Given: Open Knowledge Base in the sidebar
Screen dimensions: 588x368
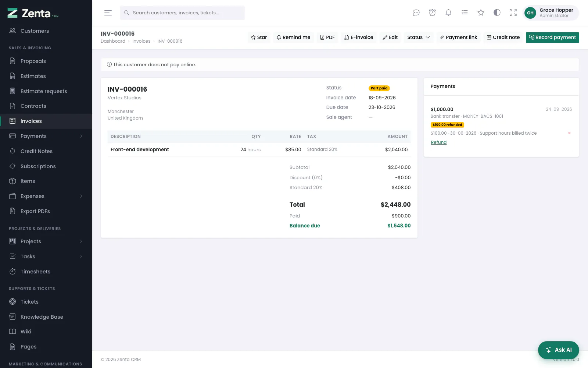Looking at the screenshot, I should click(x=46, y=317).
